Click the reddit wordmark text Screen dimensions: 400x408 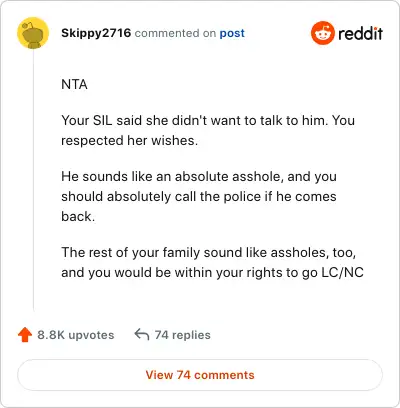click(360, 33)
